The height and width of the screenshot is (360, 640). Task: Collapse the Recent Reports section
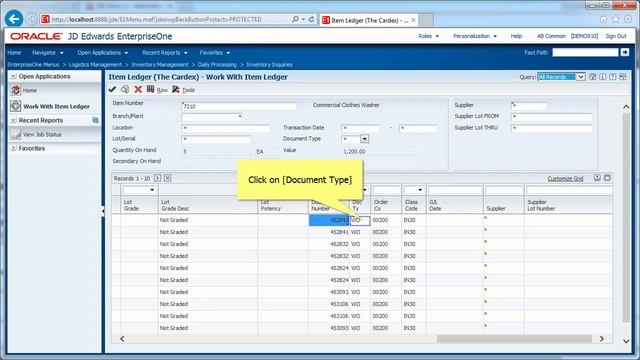13,120
